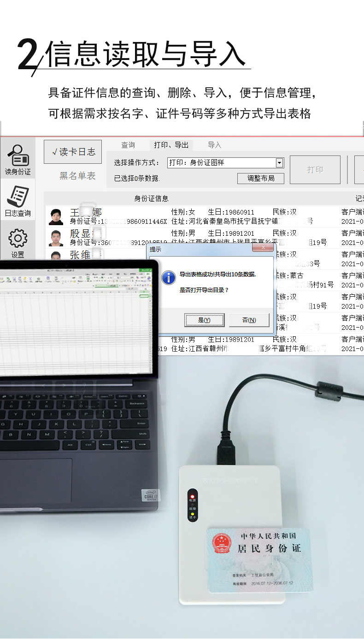Switch to the 导入 tab
Image resolution: width=364 pixels, height=639 pixels.
[x=214, y=145]
